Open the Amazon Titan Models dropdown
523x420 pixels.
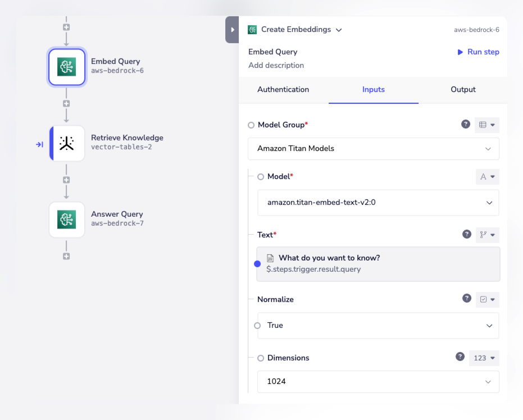pyautogui.click(x=373, y=149)
